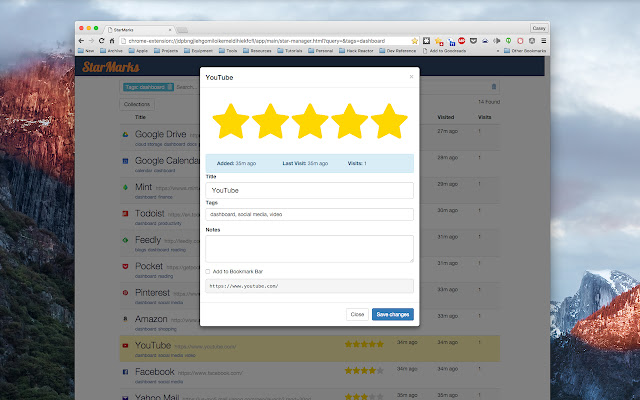Save changes to the YouTube bookmark
The height and width of the screenshot is (400, 640).
(393, 314)
